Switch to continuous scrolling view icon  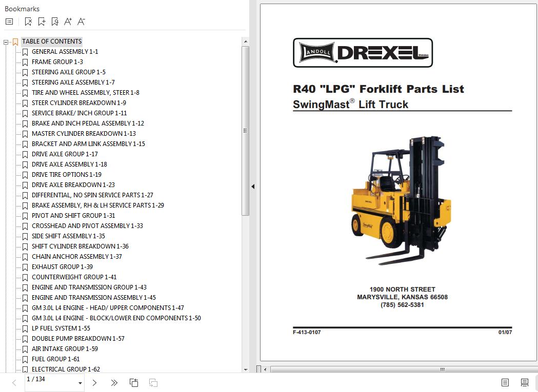pos(525,383)
